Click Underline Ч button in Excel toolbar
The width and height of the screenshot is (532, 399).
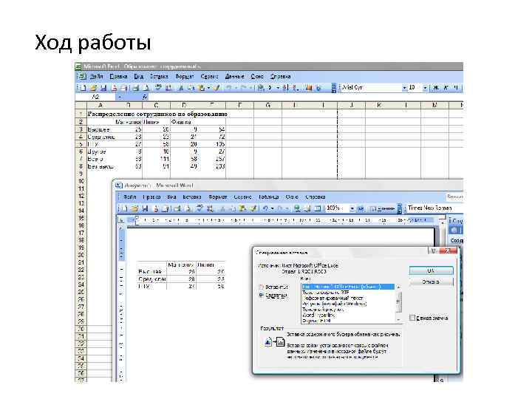pyautogui.click(x=456, y=87)
